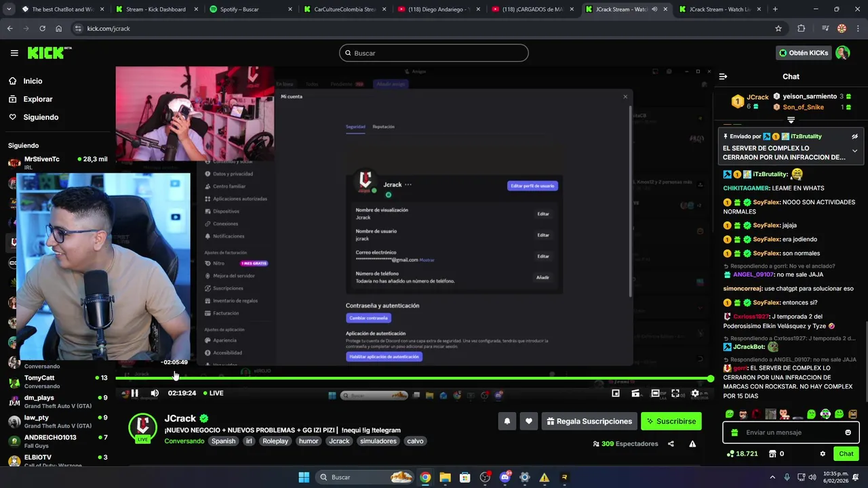868x488 pixels.
Task: Open iTzBrutality's profile in chat
Action: (770, 174)
